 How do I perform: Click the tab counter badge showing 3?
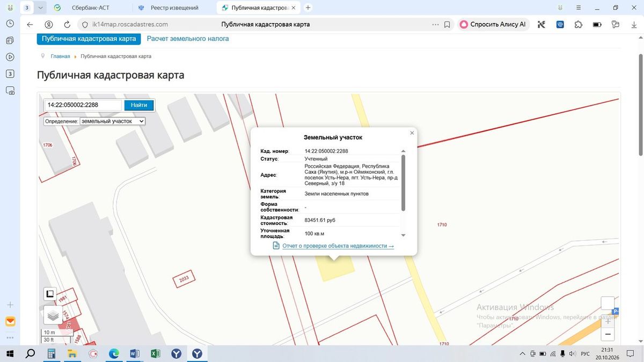[x=26, y=8]
